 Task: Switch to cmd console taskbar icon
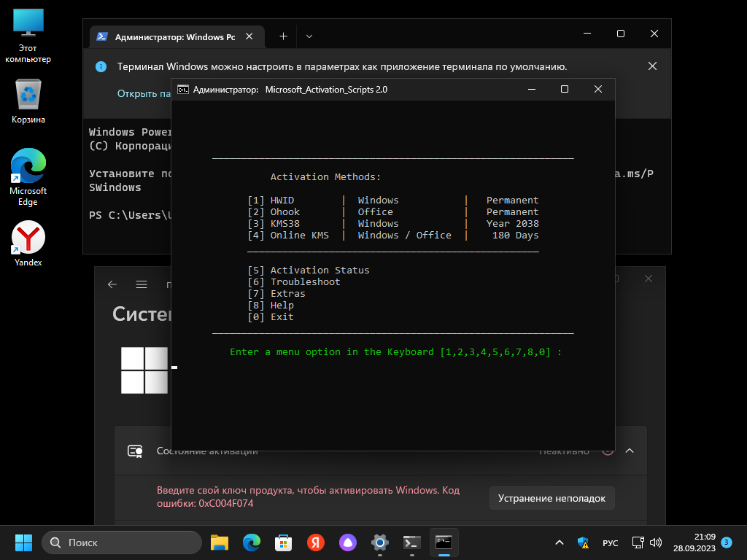coord(444,542)
